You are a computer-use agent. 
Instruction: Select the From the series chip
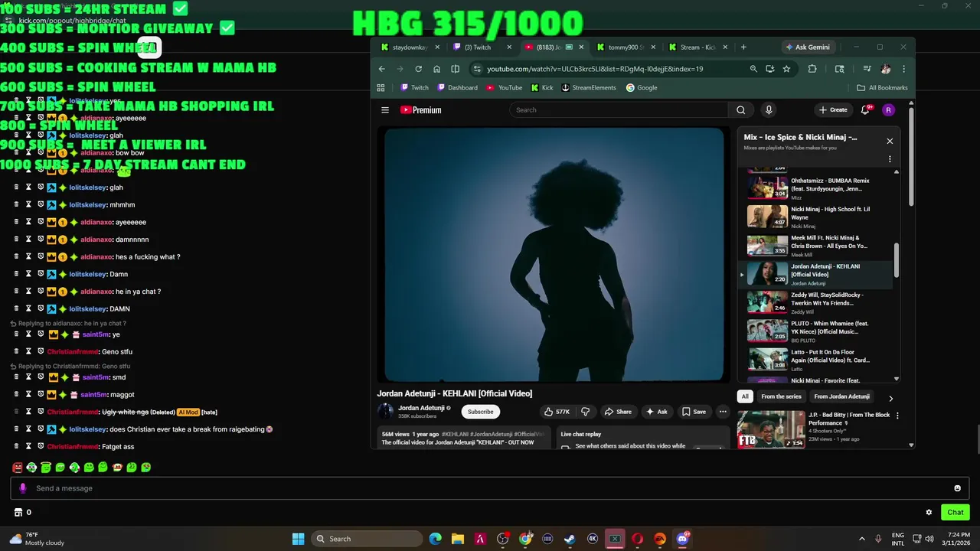pos(781,396)
